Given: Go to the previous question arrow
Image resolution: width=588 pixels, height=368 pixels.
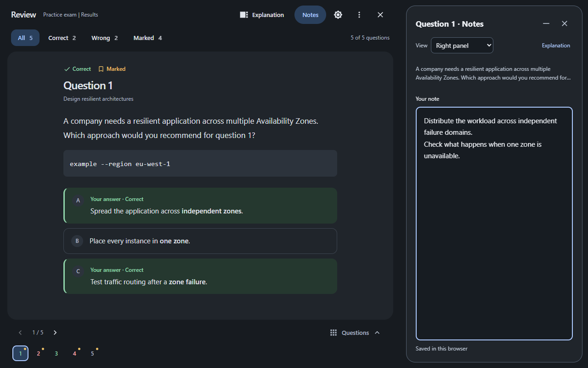Looking at the screenshot, I should point(20,333).
